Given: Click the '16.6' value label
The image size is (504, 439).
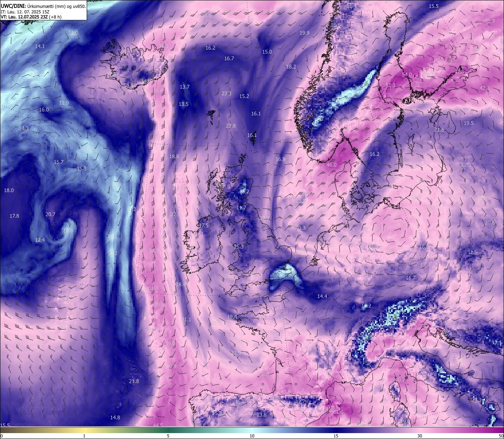Looking at the screenshot, I should click(335, 25).
